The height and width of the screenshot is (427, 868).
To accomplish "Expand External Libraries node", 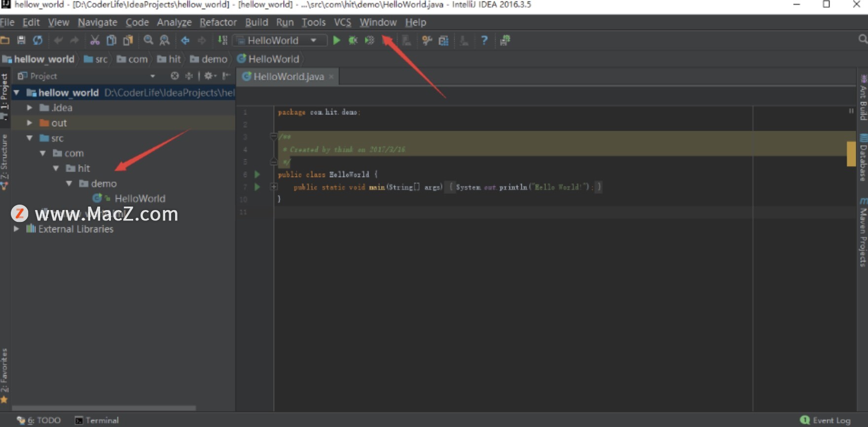I will (x=17, y=229).
